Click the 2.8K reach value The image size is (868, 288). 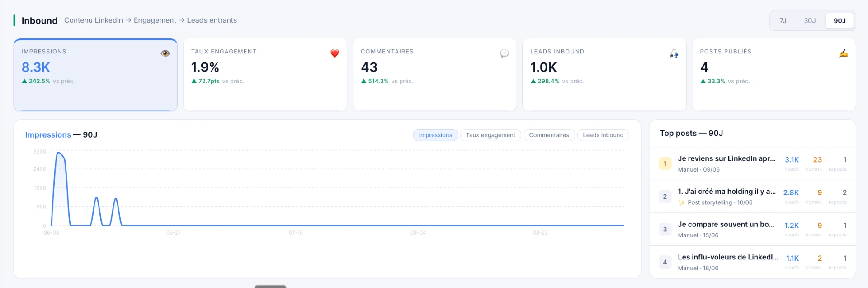[x=791, y=192]
